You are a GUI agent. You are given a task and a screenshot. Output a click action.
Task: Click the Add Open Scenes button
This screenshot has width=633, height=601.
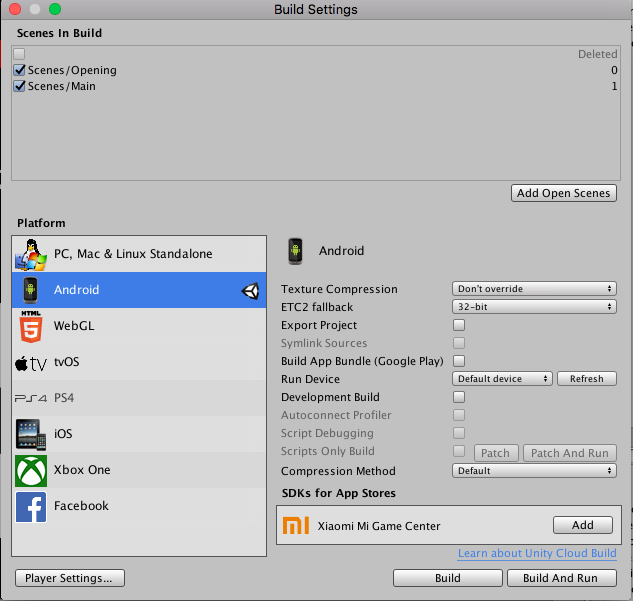point(564,193)
